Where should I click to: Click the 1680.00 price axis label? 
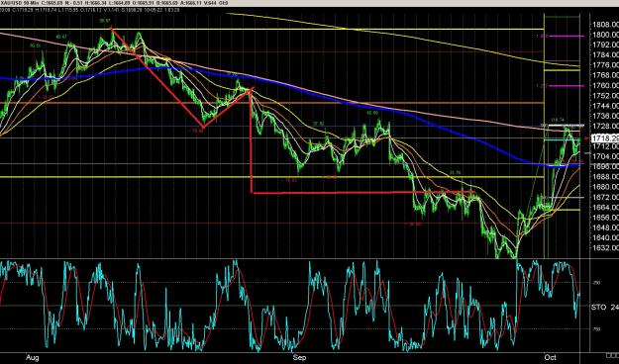tap(605, 187)
